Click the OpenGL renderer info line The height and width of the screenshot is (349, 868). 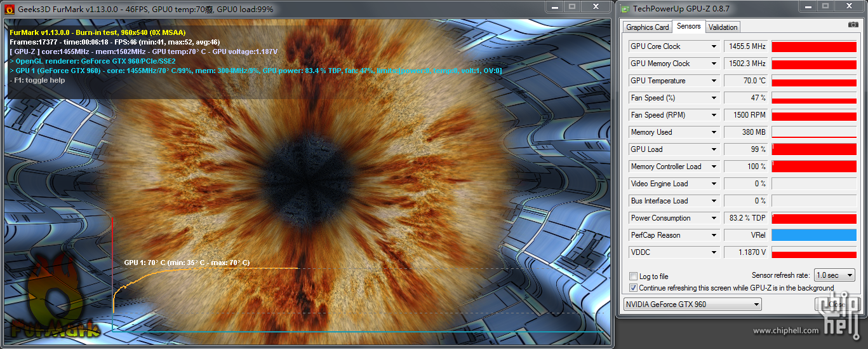92,61
